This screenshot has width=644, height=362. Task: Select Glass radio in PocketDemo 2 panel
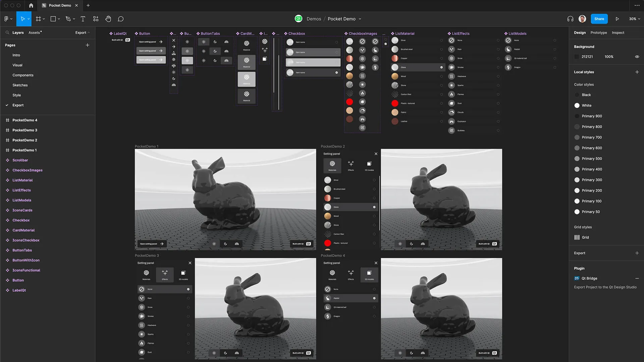pos(374,207)
